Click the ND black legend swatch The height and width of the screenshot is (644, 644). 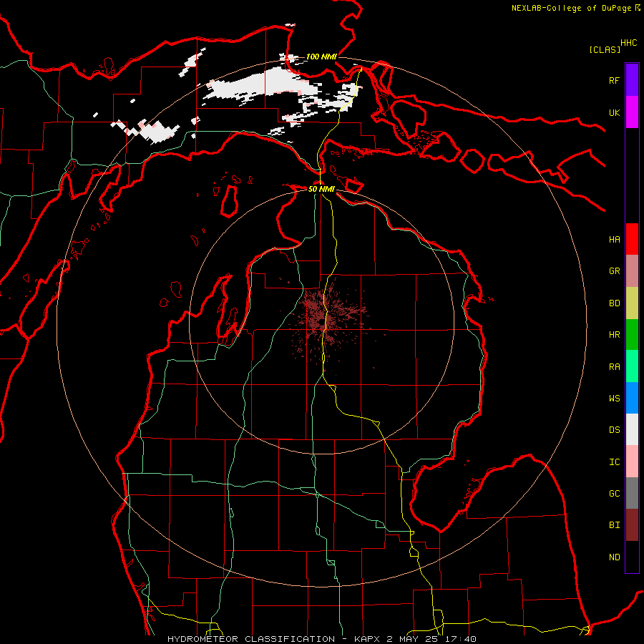[632, 557]
